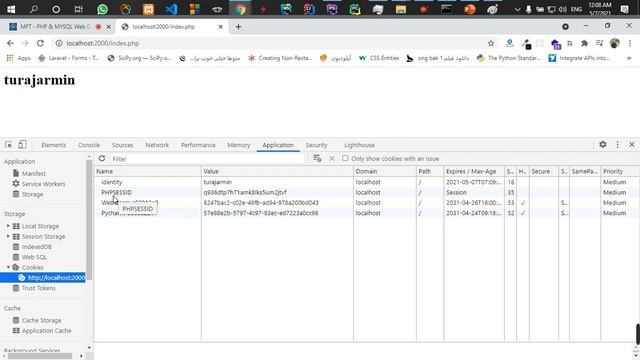Open a new browser tab

tap(238, 27)
